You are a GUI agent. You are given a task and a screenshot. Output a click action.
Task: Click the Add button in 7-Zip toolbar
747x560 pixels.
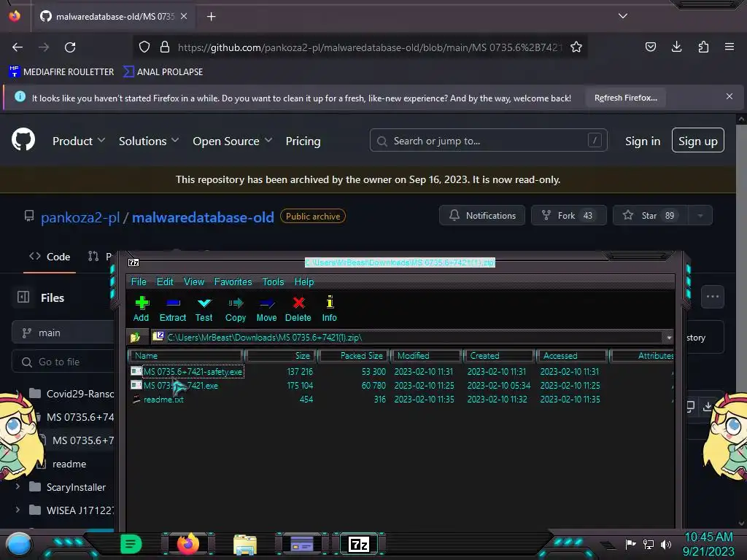pos(141,309)
